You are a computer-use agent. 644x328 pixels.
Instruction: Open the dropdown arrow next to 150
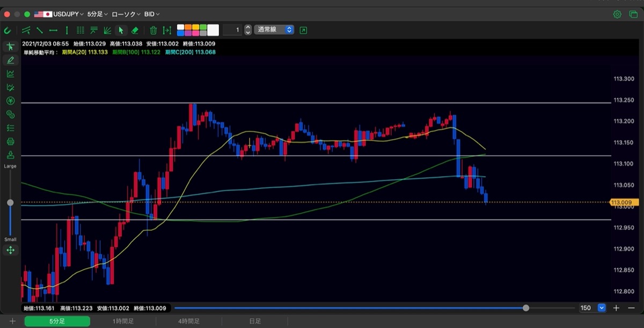(602, 308)
